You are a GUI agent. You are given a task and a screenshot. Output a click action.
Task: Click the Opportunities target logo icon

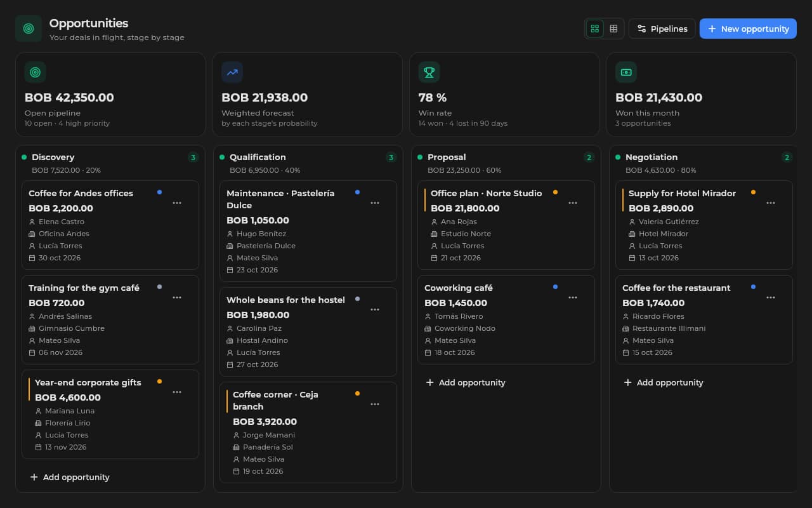[x=29, y=29]
